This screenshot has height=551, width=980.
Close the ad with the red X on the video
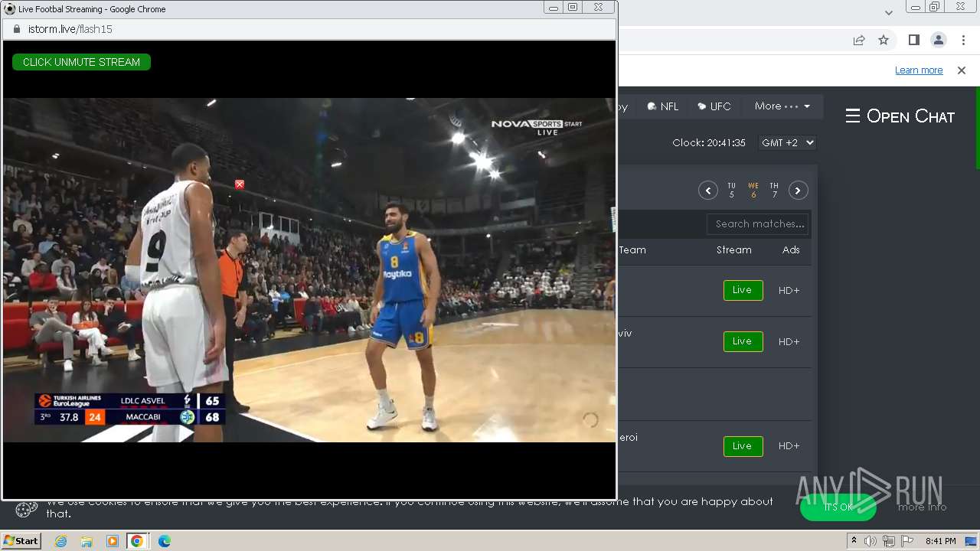(240, 184)
